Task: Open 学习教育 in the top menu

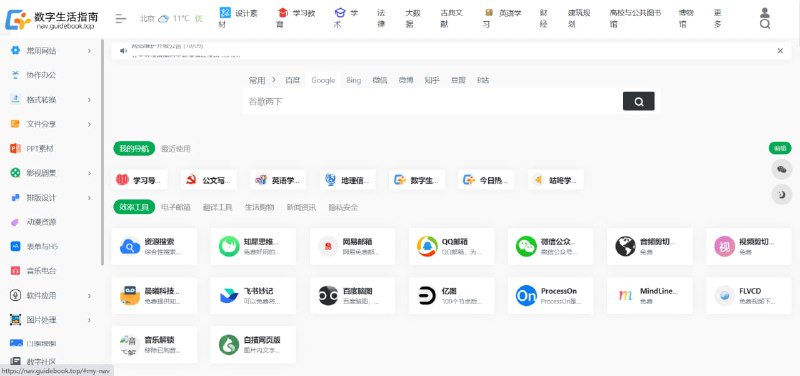Action: [x=296, y=18]
